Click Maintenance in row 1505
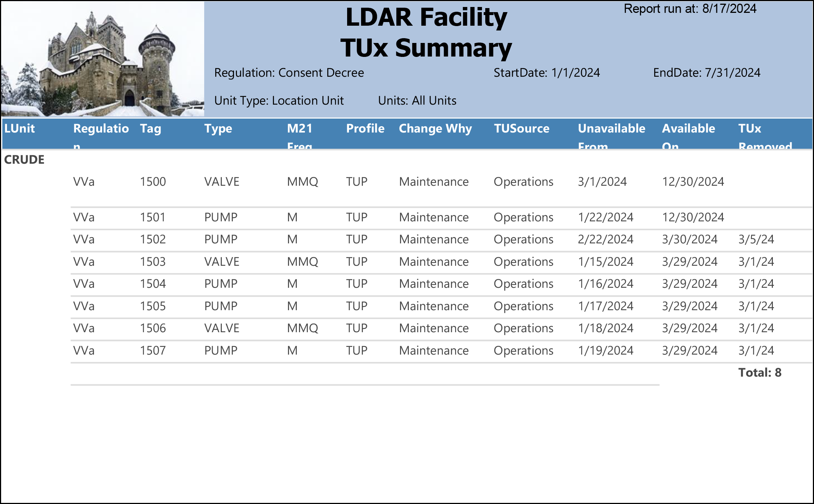 (434, 306)
